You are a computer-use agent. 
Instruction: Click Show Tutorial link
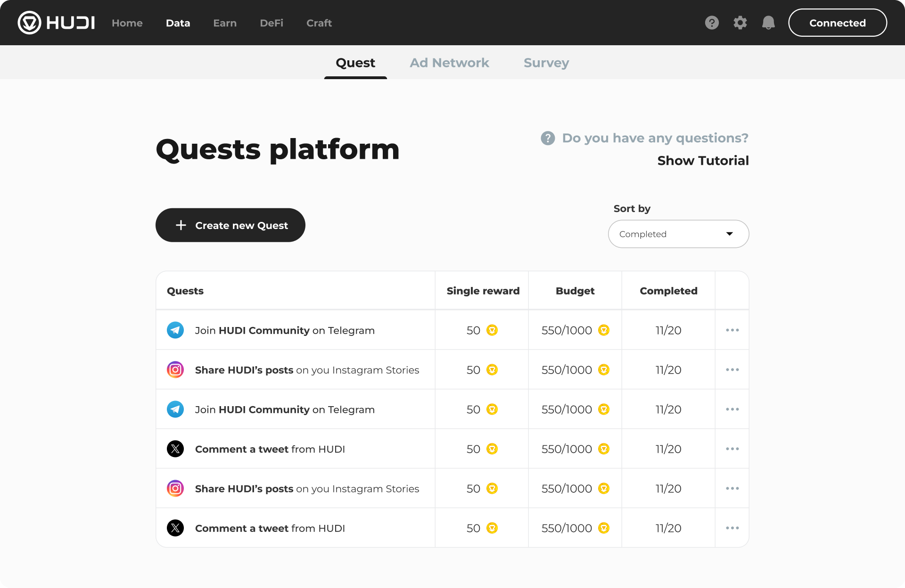(703, 161)
